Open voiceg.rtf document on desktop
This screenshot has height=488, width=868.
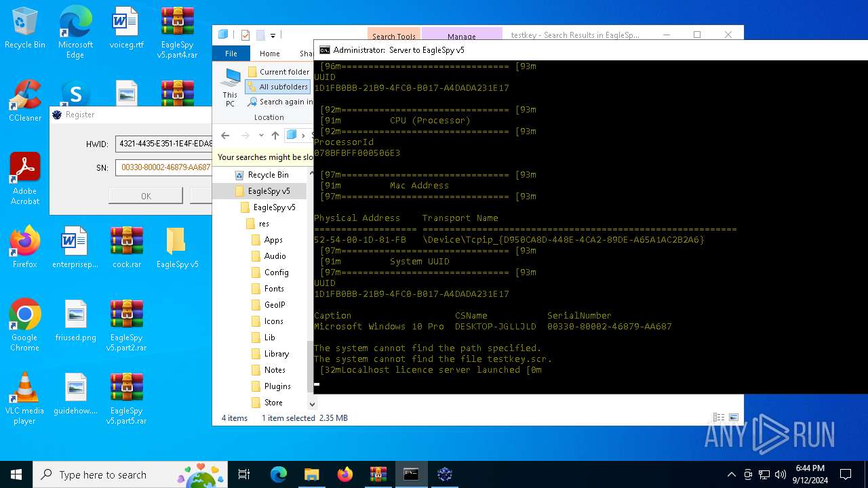126,28
